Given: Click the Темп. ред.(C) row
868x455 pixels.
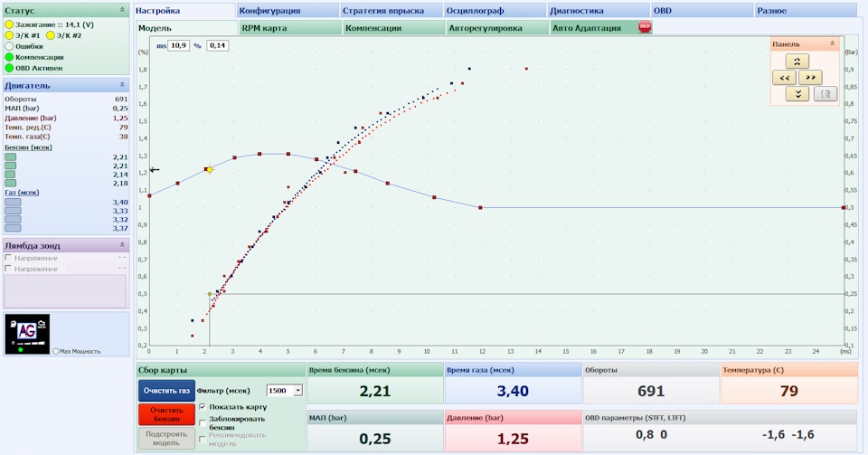Looking at the screenshot, I should tap(66, 128).
